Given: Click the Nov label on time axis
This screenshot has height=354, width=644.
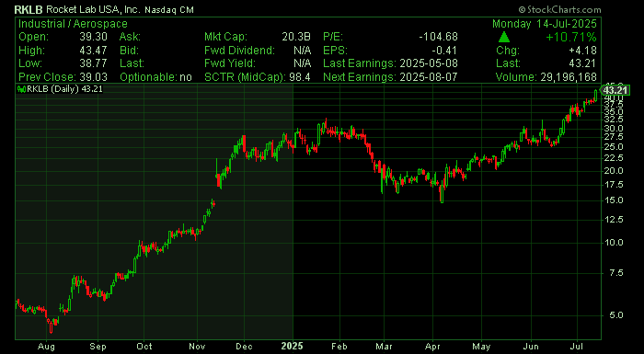Looking at the screenshot, I should tap(197, 347).
